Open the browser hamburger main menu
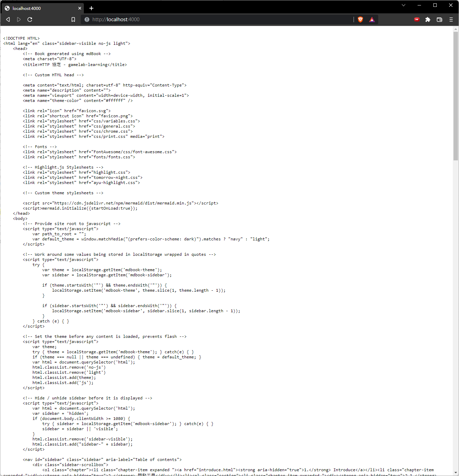Viewport: 459px width, 476px height. (x=451, y=19)
